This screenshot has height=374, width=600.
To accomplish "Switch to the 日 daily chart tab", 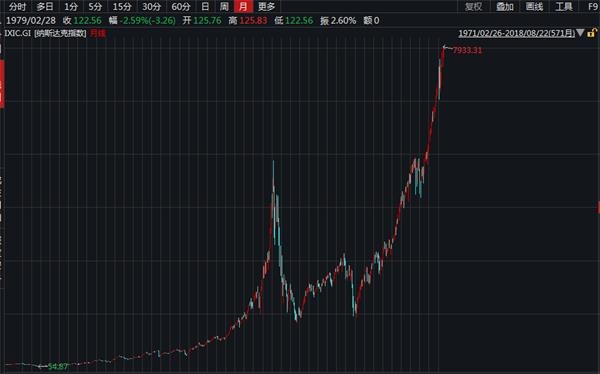I will [x=205, y=7].
